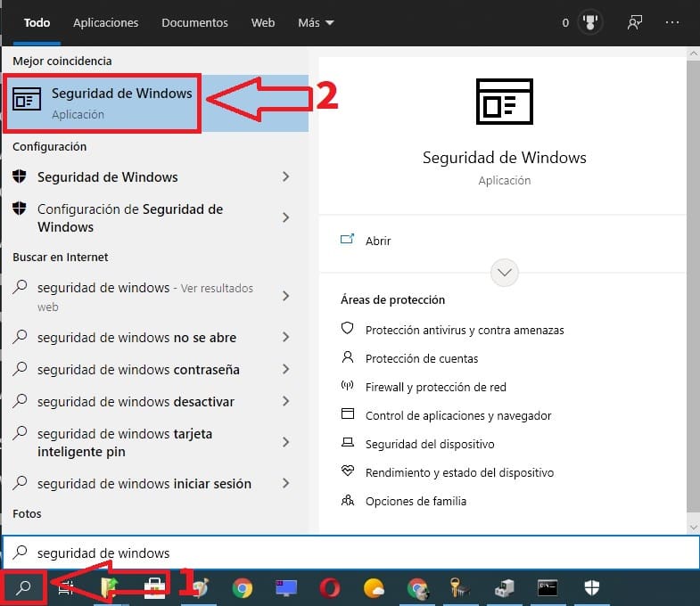Open Seguridad del dispositivo
Image resolution: width=700 pixels, height=606 pixels.
[x=430, y=445]
